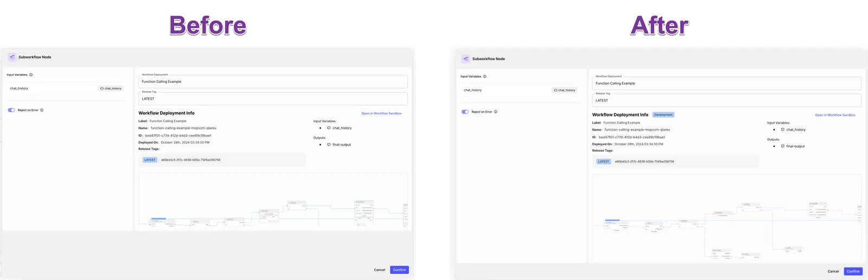Image resolution: width=868 pixels, height=280 pixels.
Task: Click Cancel button in After panel
Action: (x=833, y=271)
